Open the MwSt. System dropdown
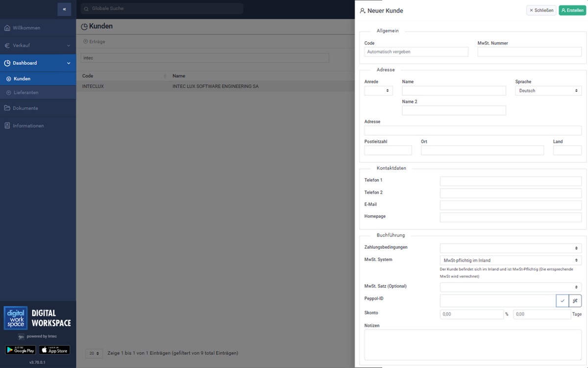 coord(511,261)
